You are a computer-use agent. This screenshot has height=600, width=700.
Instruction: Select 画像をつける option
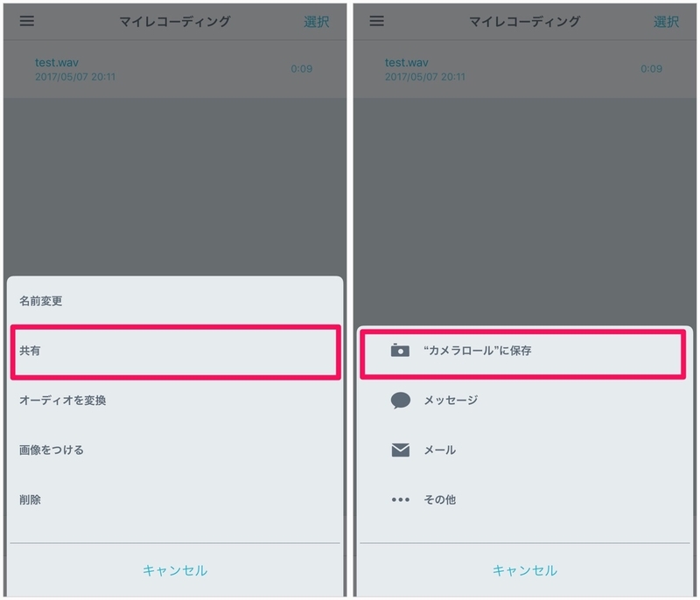coord(175,450)
